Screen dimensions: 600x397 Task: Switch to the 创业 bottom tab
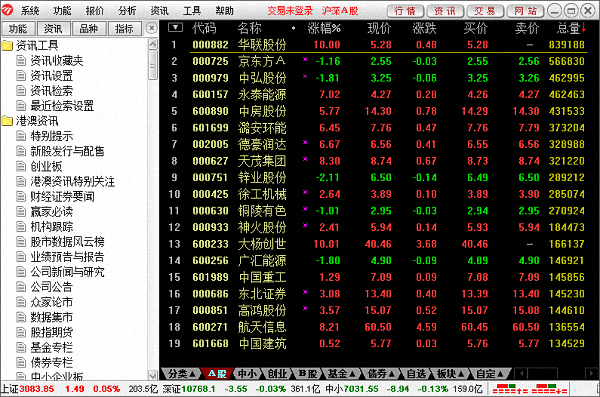pyautogui.click(x=277, y=373)
